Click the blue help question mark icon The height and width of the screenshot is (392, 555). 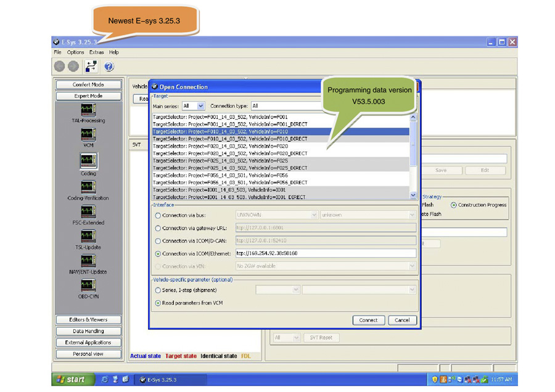[x=109, y=67]
